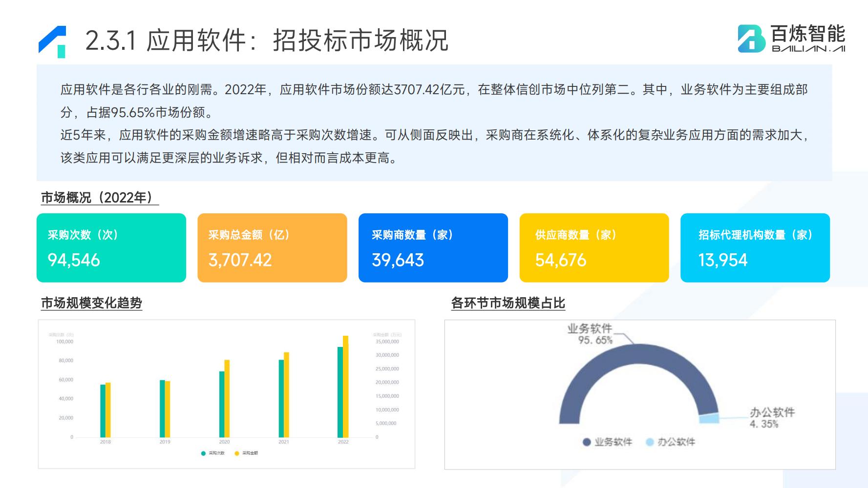Select the green 采购次数（次）card
This screenshot has width=868, height=488.
(x=111, y=248)
